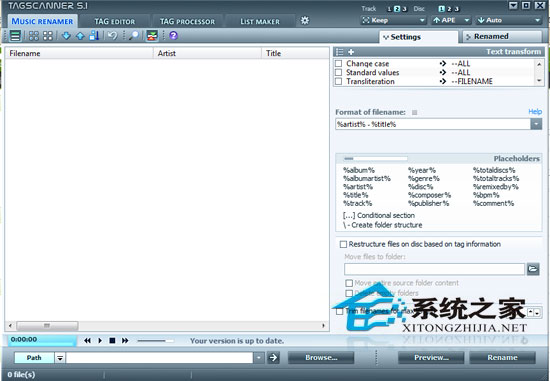The width and height of the screenshot is (550, 381).
Task: Select Disc numbering option 2
Action: [x=449, y=9]
